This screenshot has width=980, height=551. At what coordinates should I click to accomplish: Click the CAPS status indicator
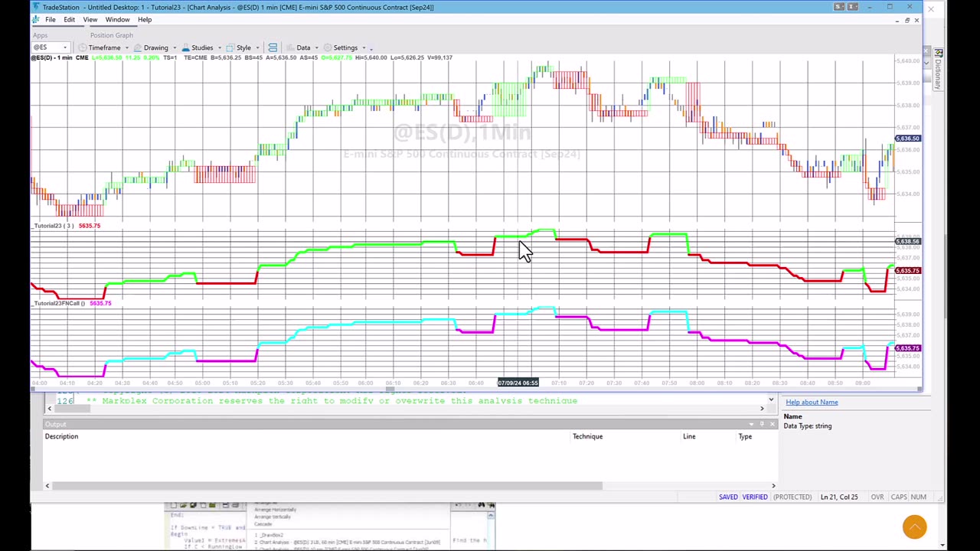point(899,497)
